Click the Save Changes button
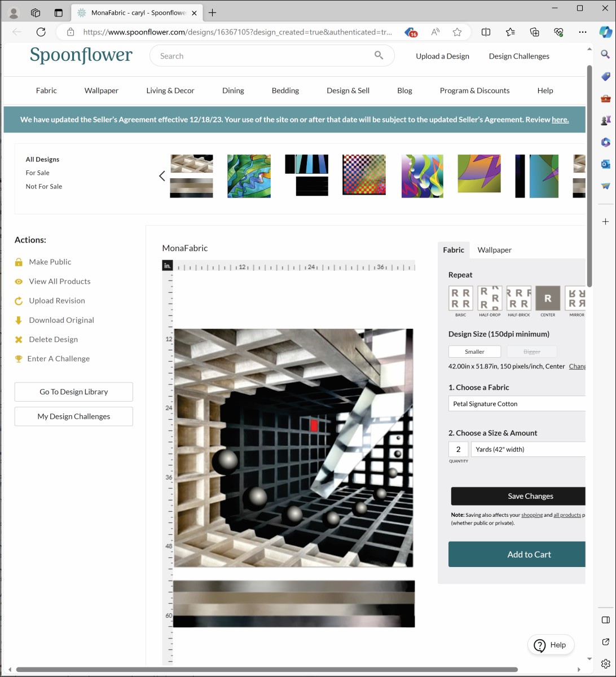Screen dimensions: 616x677 [x=518, y=496]
